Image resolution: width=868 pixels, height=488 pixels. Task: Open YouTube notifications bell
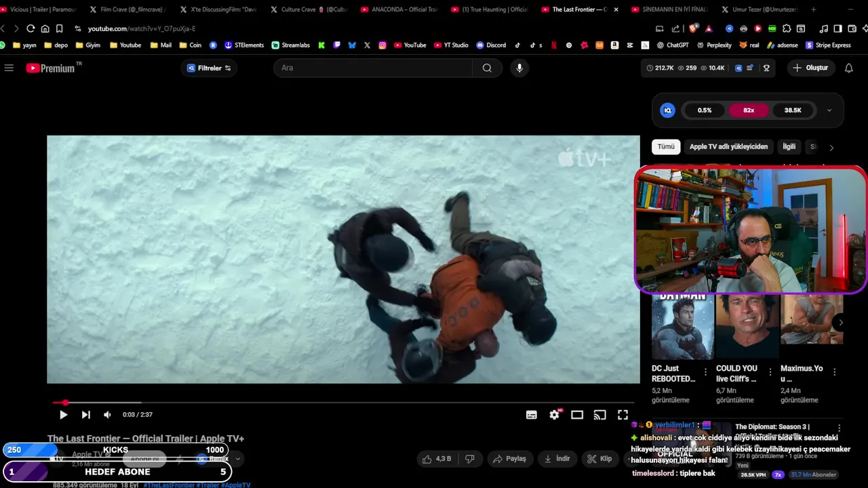pos(848,68)
